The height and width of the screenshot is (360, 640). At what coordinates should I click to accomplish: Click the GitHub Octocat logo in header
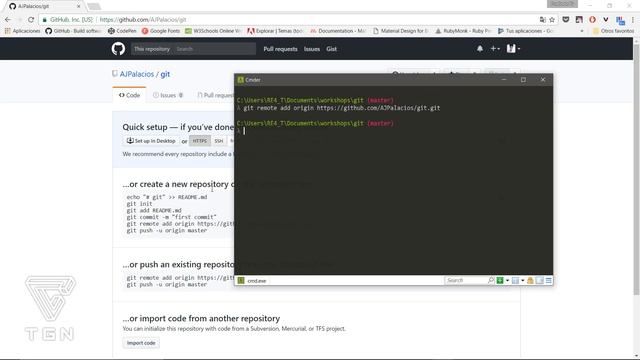(118, 49)
